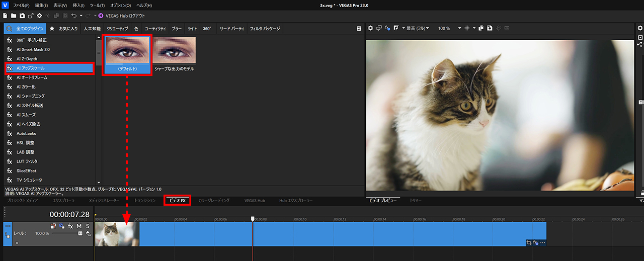Adjust the track レベル slider

(67, 233)
